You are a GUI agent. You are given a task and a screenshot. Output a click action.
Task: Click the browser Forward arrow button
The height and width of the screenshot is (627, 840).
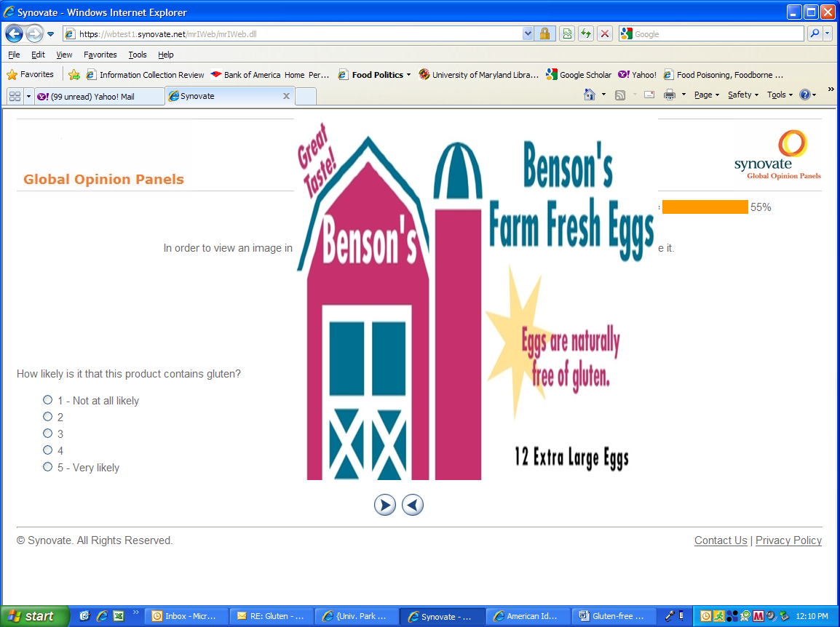tap(34, 33)
